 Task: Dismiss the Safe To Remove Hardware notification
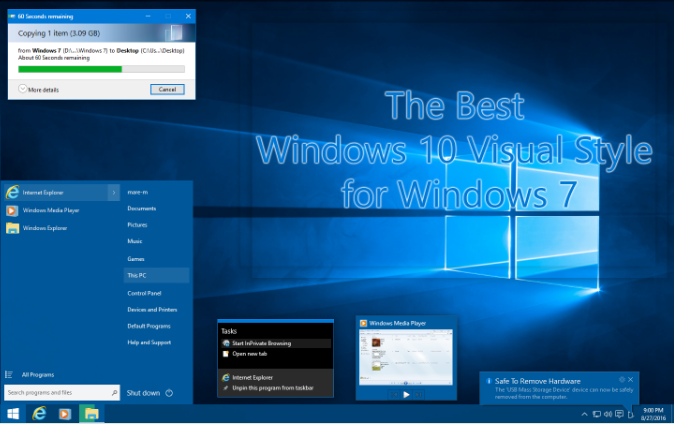pos(631,380)
